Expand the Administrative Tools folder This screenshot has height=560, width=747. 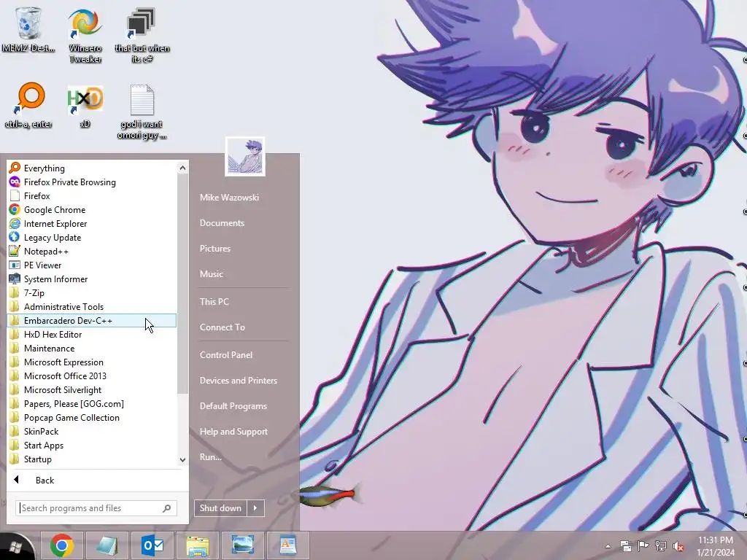pyautogui.click(x=91, y=306)
